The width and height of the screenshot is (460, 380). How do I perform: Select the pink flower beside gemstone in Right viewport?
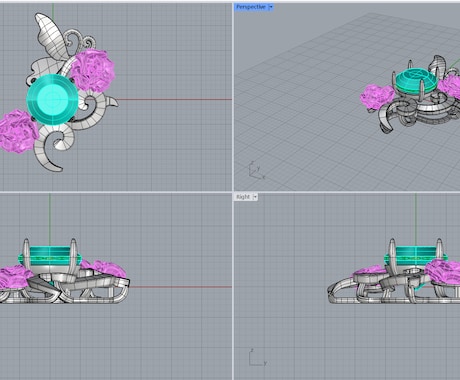click(443, 271)
